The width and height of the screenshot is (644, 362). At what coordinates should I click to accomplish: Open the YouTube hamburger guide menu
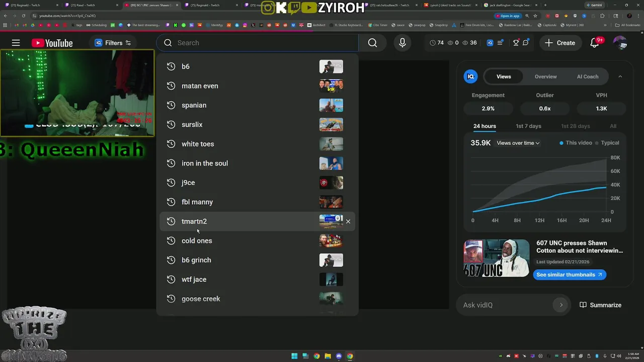[16, 43]
